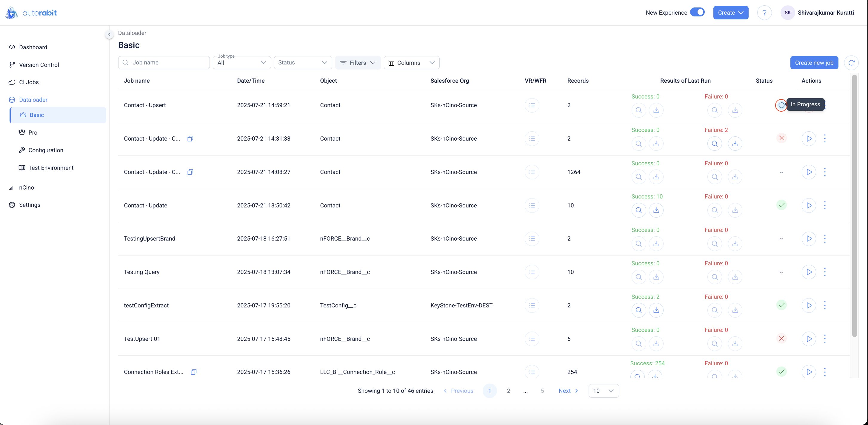Change page size dropdown showing 10
The width and height of the screenshot is (868, 425).
pyautogui.click(x=603, y=391)
